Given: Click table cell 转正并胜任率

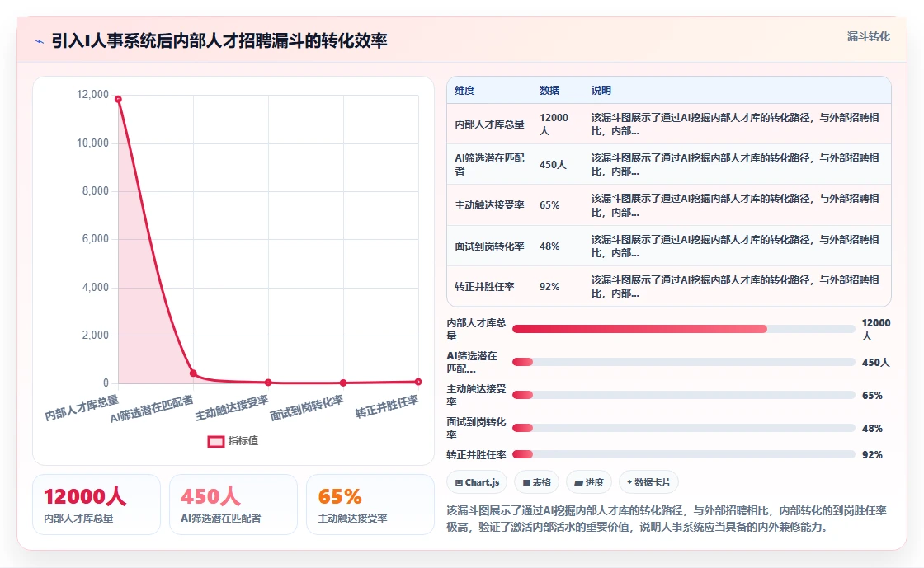Looking at the screenshot, I should [x=484, y=287].
